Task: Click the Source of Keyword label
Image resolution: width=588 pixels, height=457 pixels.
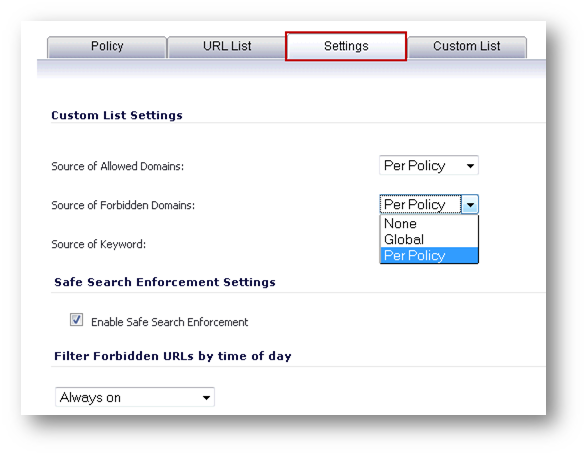Action: (99, 244)
